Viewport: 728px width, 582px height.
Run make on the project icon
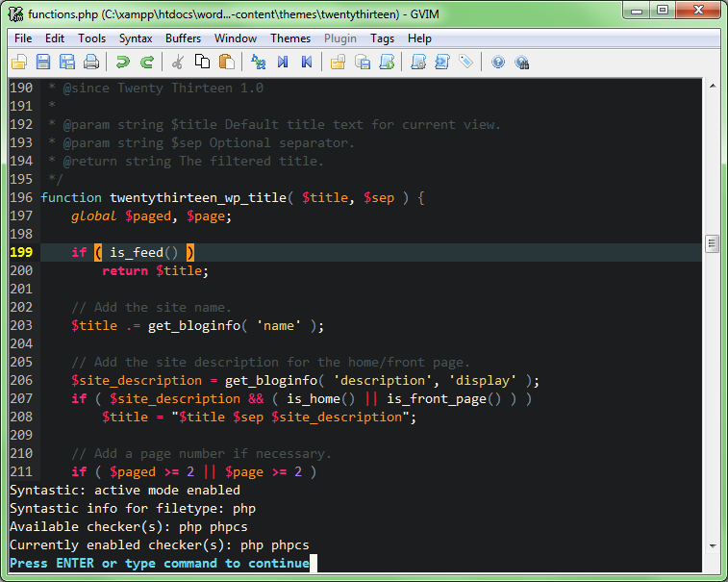(418, 62)
